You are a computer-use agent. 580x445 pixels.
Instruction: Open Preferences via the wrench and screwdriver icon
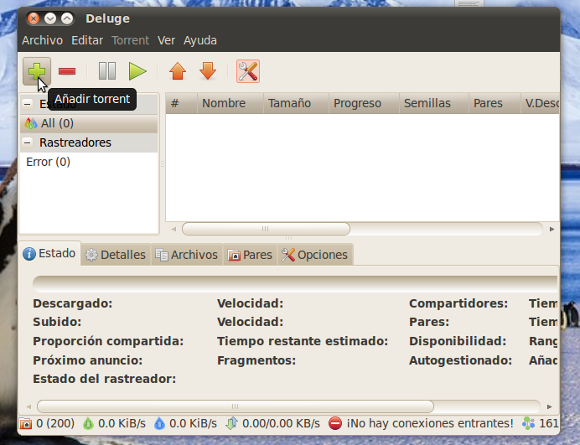[x=248, y=71]
